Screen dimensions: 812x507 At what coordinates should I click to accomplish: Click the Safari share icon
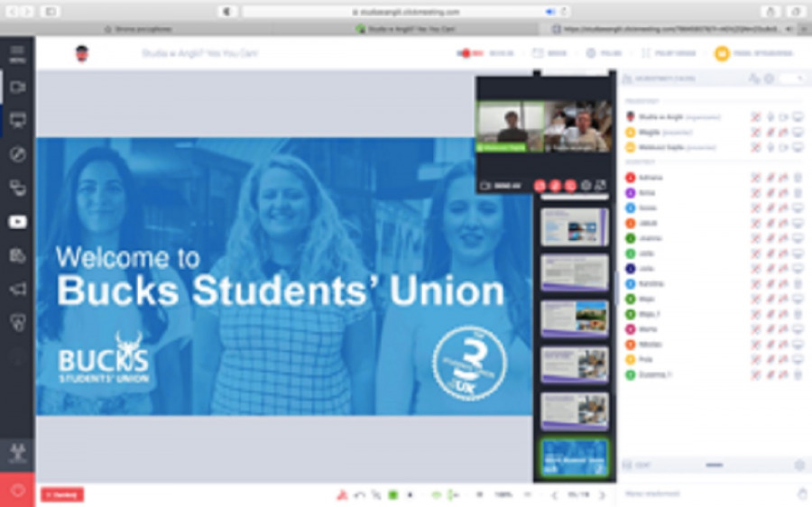(x=770, y=12)
